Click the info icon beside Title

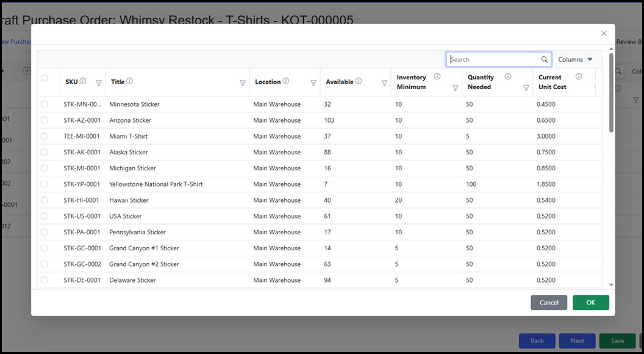[x=130, y=81]
